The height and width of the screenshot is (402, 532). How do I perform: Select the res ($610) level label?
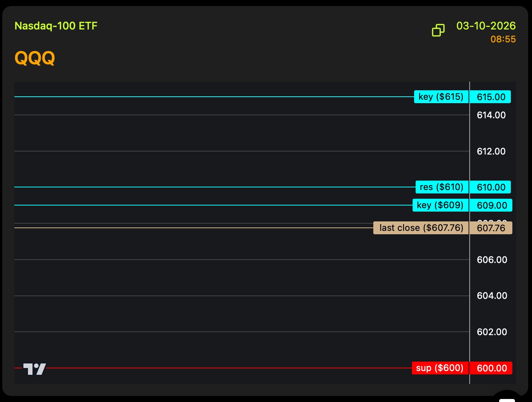point(442,187)
